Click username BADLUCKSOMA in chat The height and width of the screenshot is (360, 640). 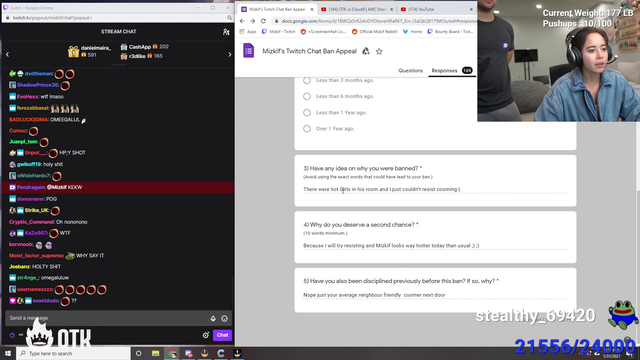(x=29, y=120)
